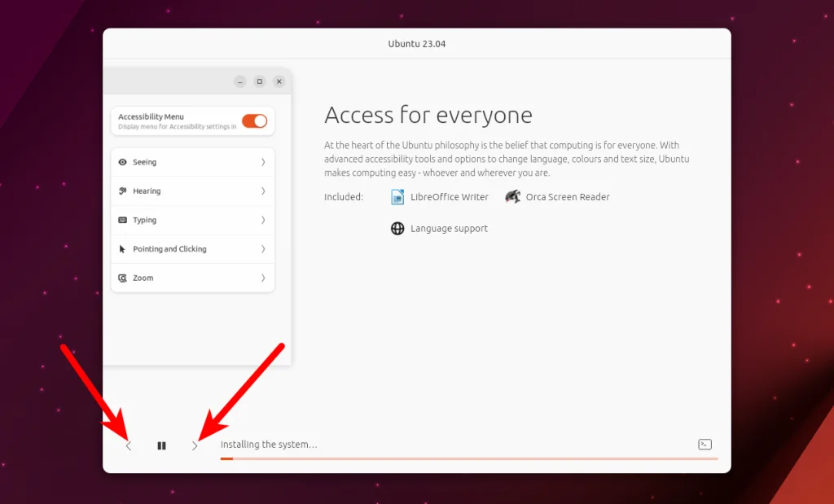Expand the Zoom settings row

[x=264, y=278]
